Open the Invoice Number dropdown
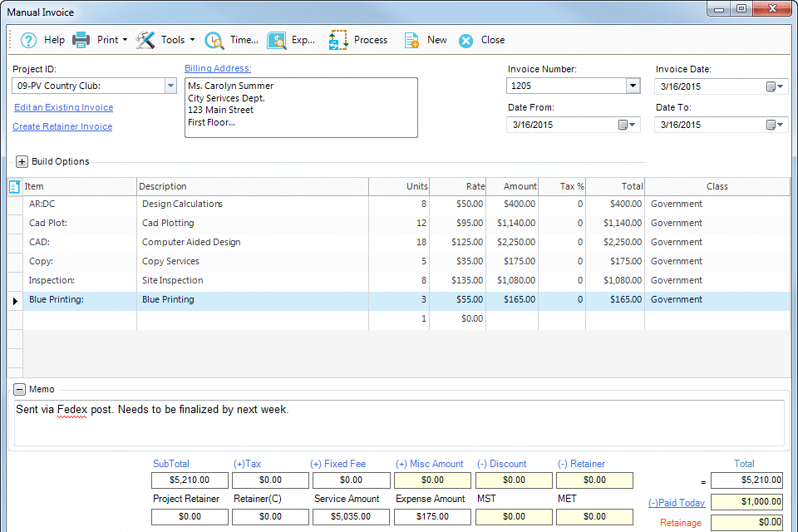The image size is (798, 532). [x=633, y=86]
